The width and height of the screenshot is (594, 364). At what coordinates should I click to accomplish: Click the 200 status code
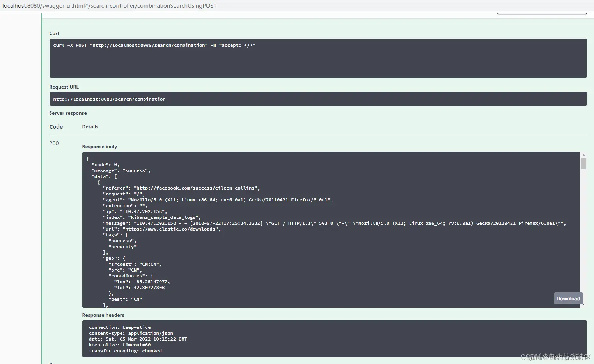(54, 143)
